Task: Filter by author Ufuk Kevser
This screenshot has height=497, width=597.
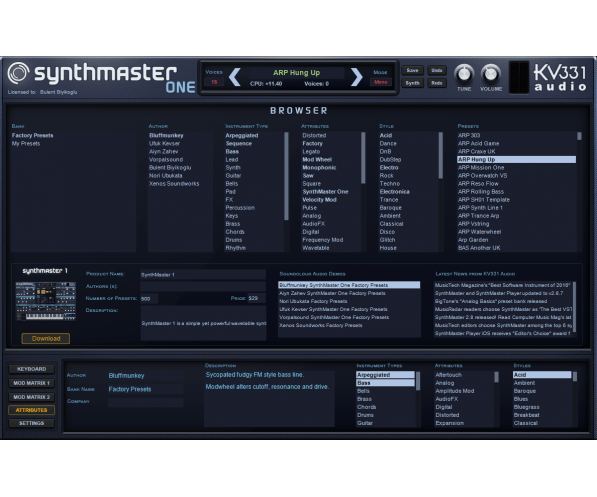Action: point(164,144)
